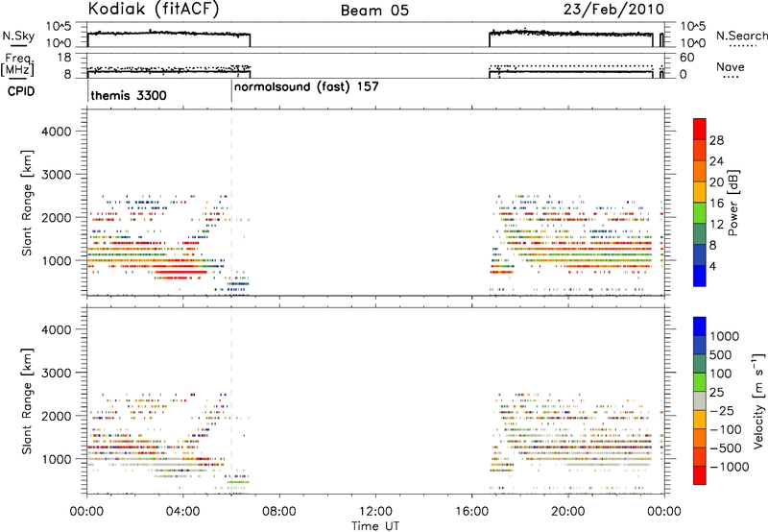Screen dimensions: 768x532
Task: Click the left '10^5' noise axis tick label
Action: click(x=59, y=27)
